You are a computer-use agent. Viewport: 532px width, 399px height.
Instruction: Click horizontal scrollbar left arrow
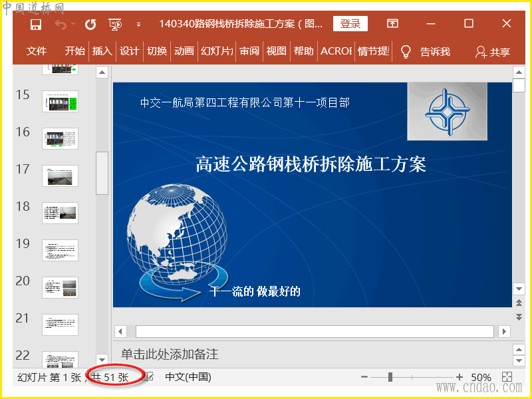click(x=120, y=331)
